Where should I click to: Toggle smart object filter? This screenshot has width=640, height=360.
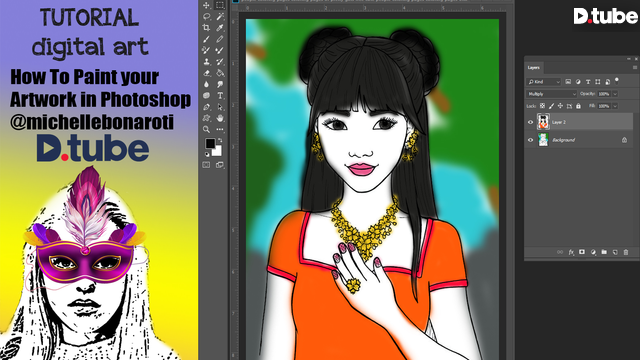click(x=608, y=82)
